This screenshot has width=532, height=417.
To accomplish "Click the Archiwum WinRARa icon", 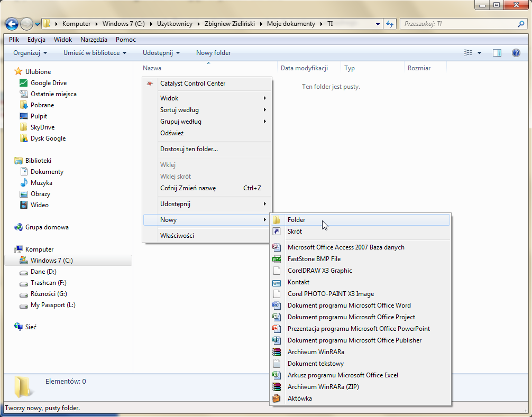I will [277, 352].
